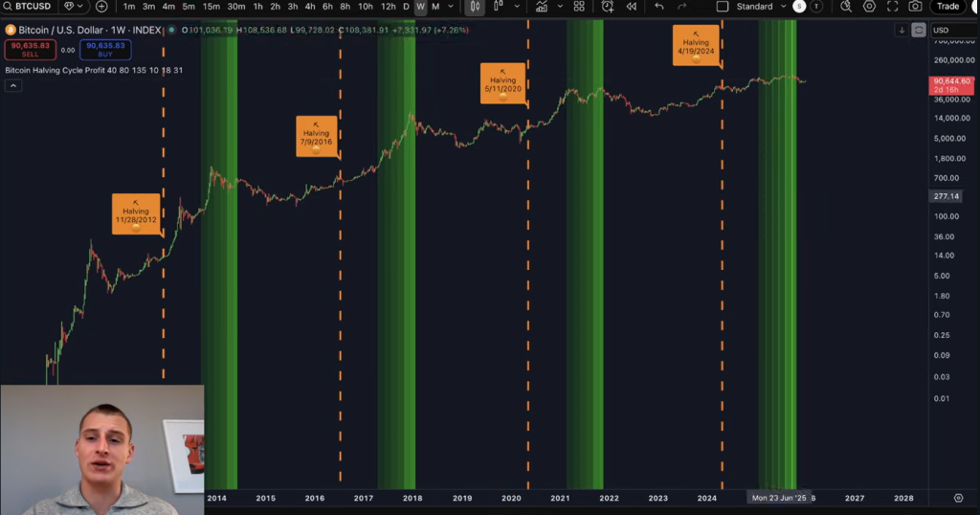Toggle the auto-fit scale button beside USD
The image size is (980, 515).
click(919, 30)
